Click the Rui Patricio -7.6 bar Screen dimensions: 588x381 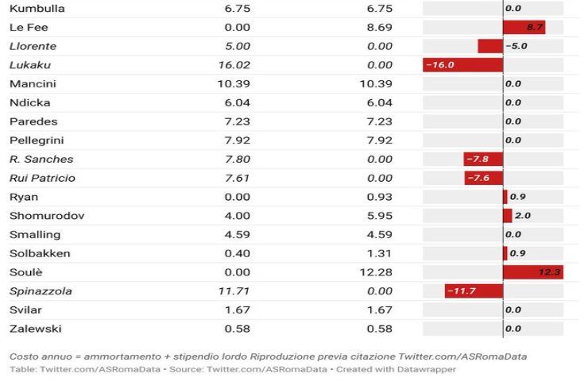pyautogui.click(x=484, y=178)
